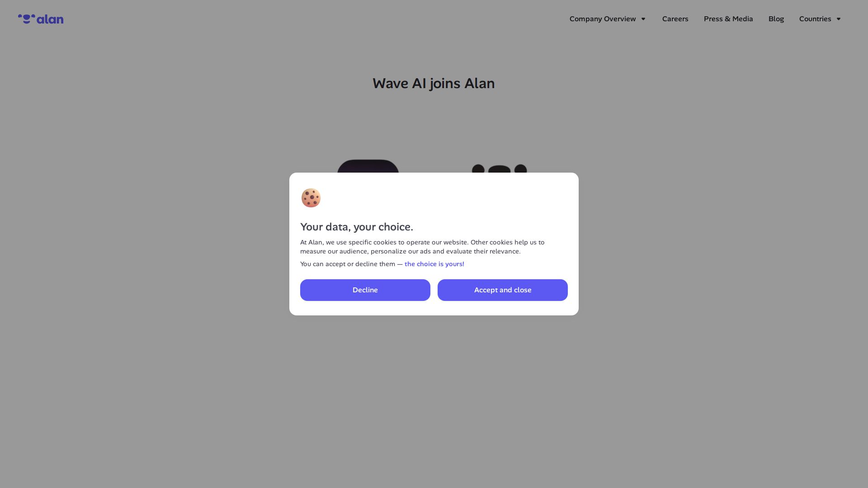Screen dimensions: 868x488
Task: Click the chevron next to Company Overview
Action: pyautogui.click(x=643, y=19)
